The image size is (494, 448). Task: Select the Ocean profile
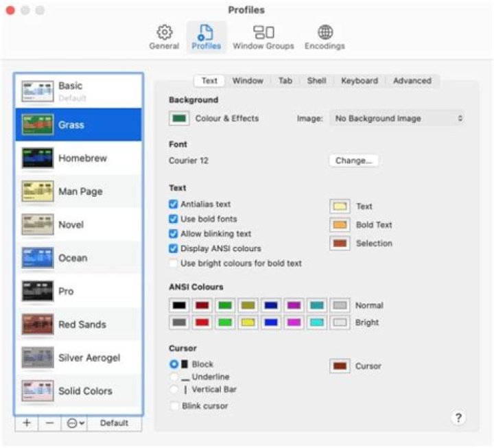coord(78,258)
